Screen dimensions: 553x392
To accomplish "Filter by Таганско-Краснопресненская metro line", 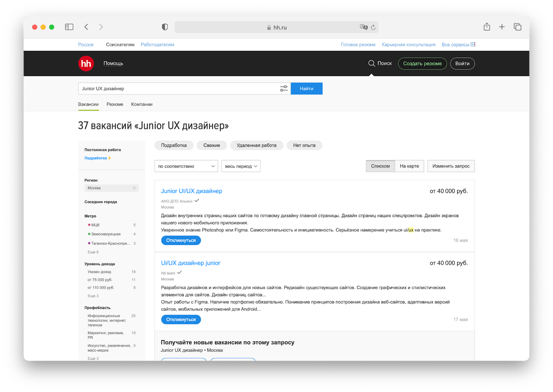I will [x=112, y=243].
